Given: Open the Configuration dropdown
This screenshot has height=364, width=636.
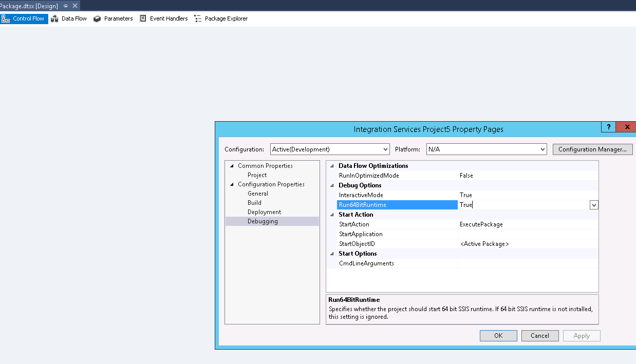Looking at the screenshot, I should [x=385, y=149].
